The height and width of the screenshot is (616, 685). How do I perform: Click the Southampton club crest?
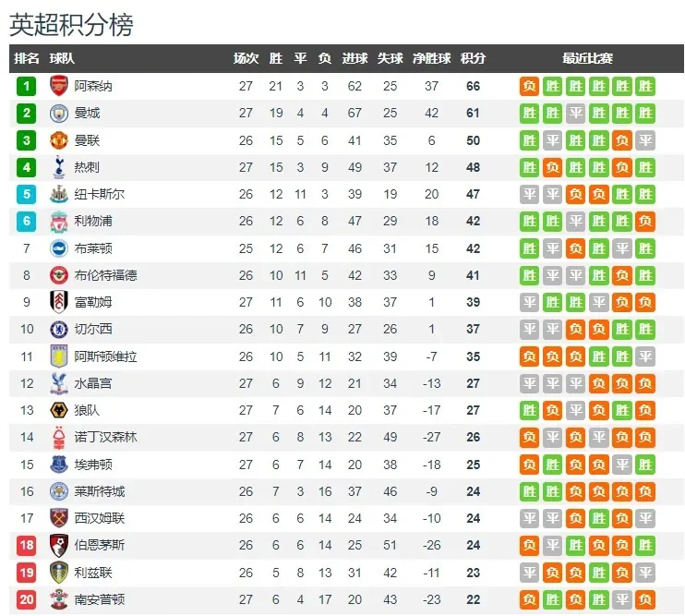point(58,599)
